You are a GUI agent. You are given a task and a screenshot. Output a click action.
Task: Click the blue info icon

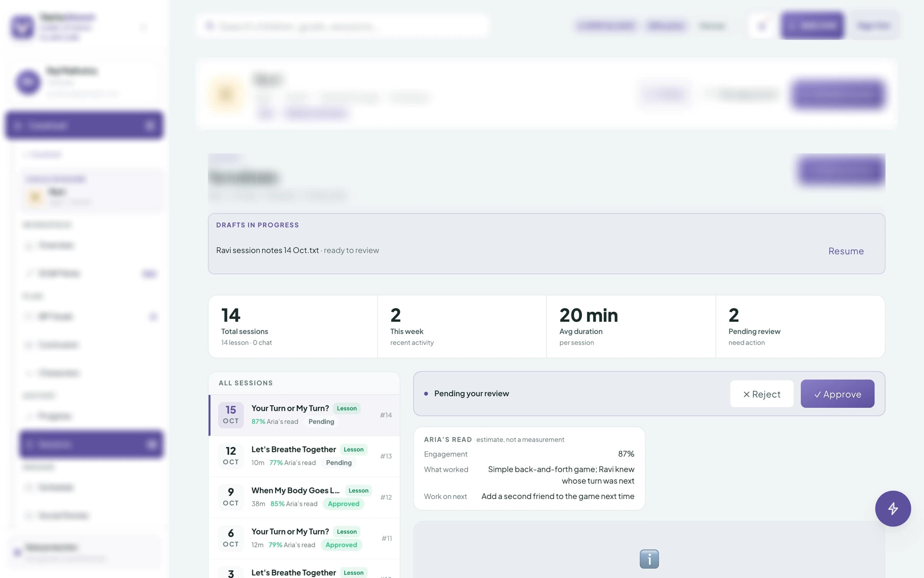[x=649, y=559]
